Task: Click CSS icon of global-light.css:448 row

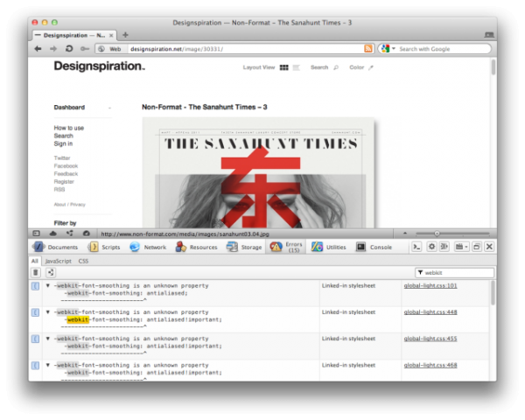Action: pyautogui.click(x=36, y=312)
